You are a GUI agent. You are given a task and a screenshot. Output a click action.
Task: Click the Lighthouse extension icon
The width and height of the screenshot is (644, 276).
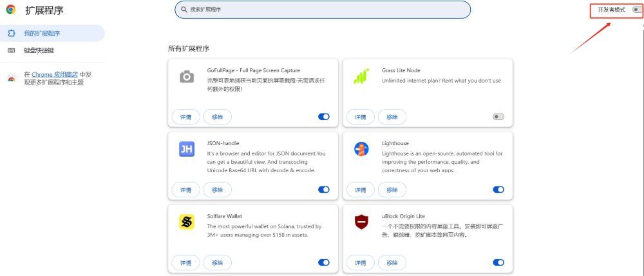point(361,149)
